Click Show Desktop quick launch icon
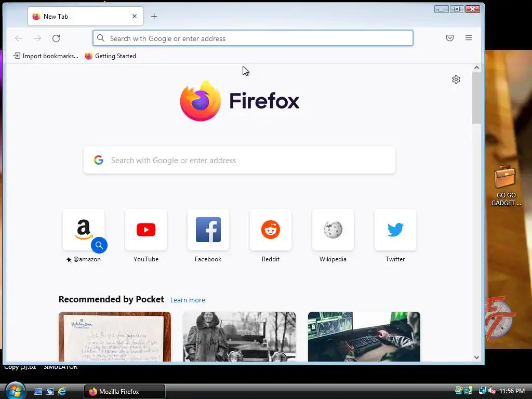This screenshot has width=532, height=399. tap(38, 392)
